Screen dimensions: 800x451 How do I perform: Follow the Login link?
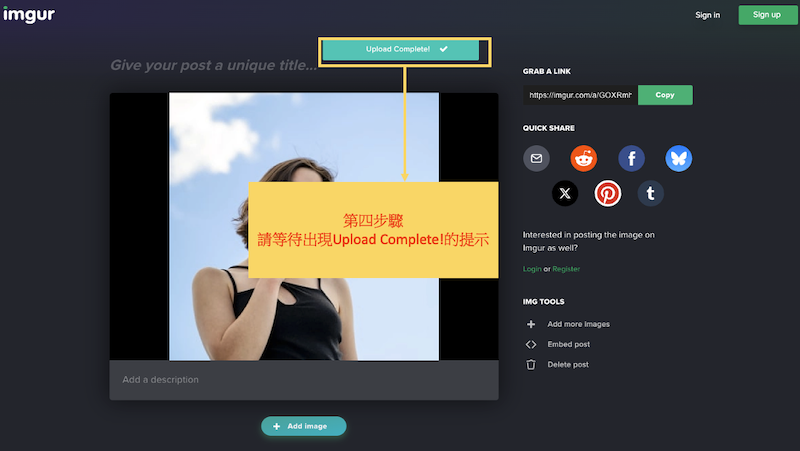[x=532, y=269]
